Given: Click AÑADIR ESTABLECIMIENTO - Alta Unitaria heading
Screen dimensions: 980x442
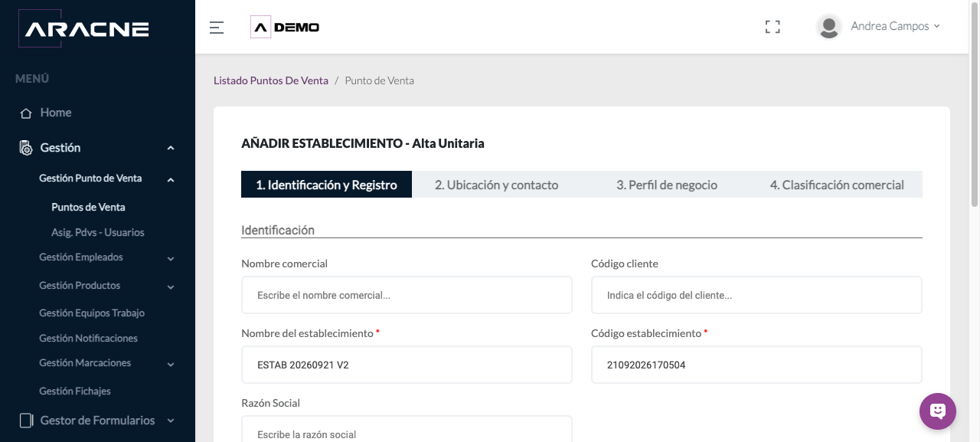Looking at the screenshot, I should tap(362, 143).
